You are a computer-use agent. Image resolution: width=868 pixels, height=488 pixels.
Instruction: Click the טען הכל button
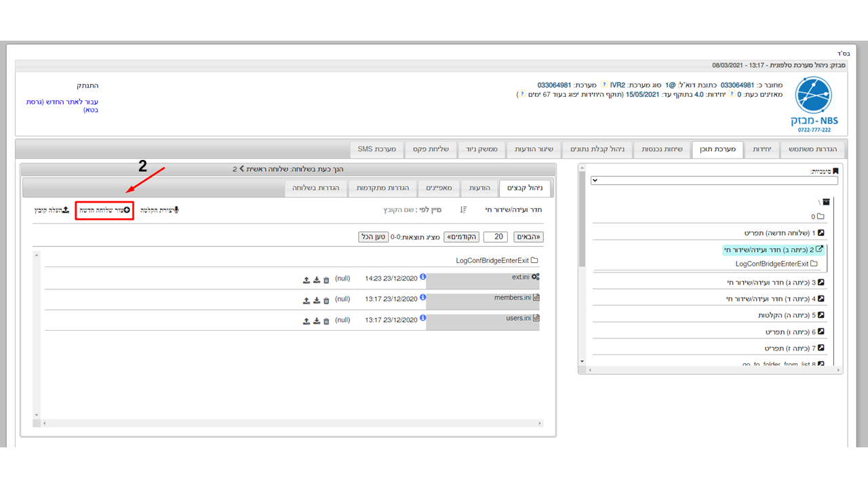pyautogui.click(x=374, y=237)
